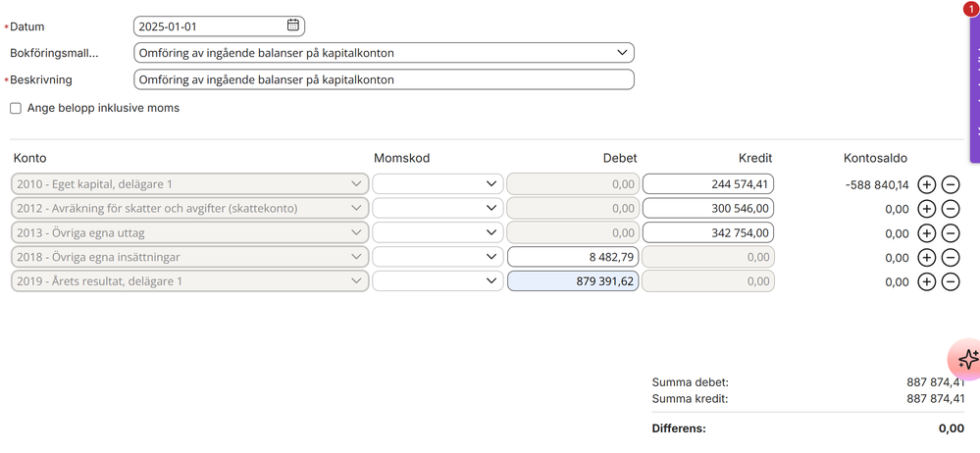Screen dimensions: 980x453
Task: Enable Ange belopp inklusive moms checkbox
Action: (x=16, y=108)
